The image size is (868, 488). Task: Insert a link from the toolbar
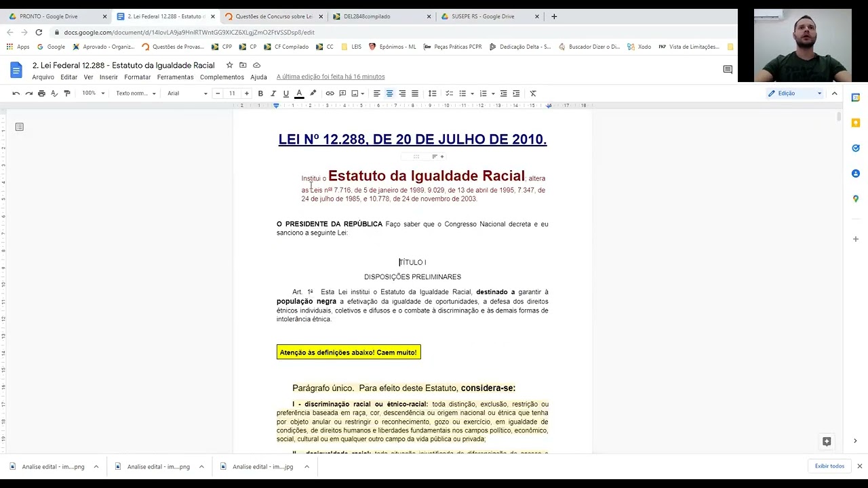[x=330, y=94]
